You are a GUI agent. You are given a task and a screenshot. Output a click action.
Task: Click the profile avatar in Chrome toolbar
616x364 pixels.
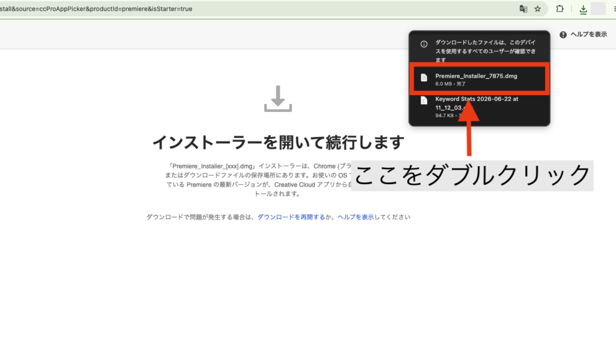599,8
